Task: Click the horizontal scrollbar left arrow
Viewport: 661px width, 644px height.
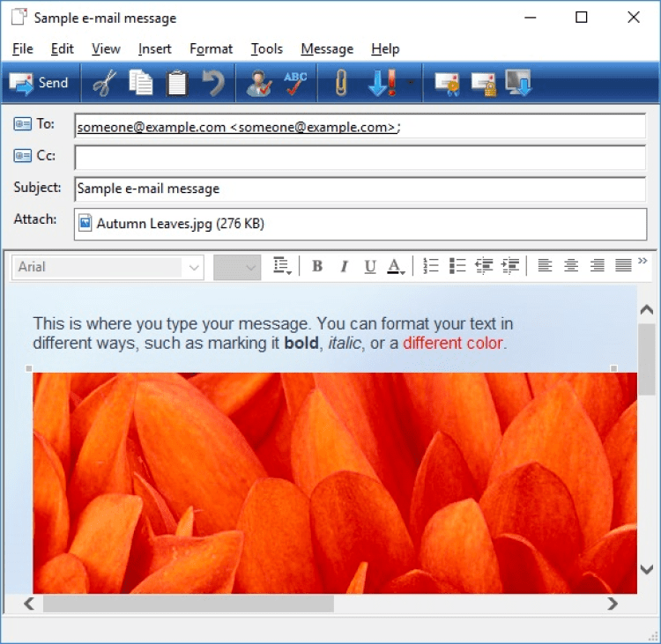Action: pos(29,603)
